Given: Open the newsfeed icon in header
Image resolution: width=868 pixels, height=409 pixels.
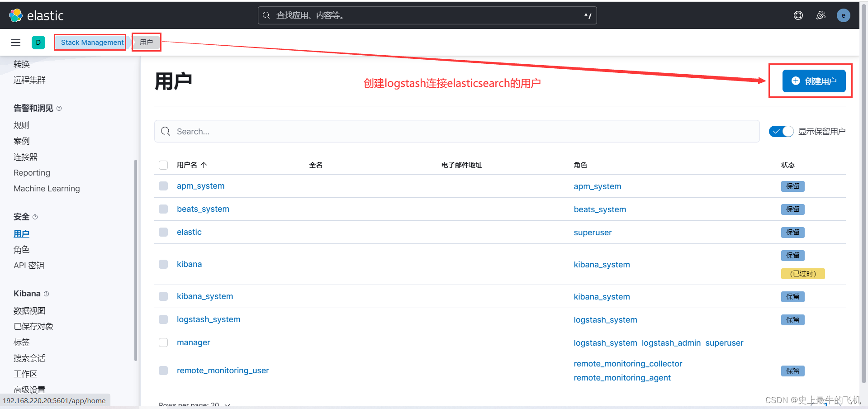Looking at the screenshot, I should click(x=821, y=15).
